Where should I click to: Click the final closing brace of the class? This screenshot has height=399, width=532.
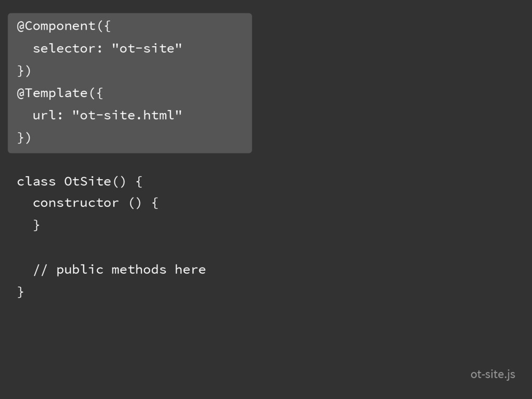tap(20, 292)
